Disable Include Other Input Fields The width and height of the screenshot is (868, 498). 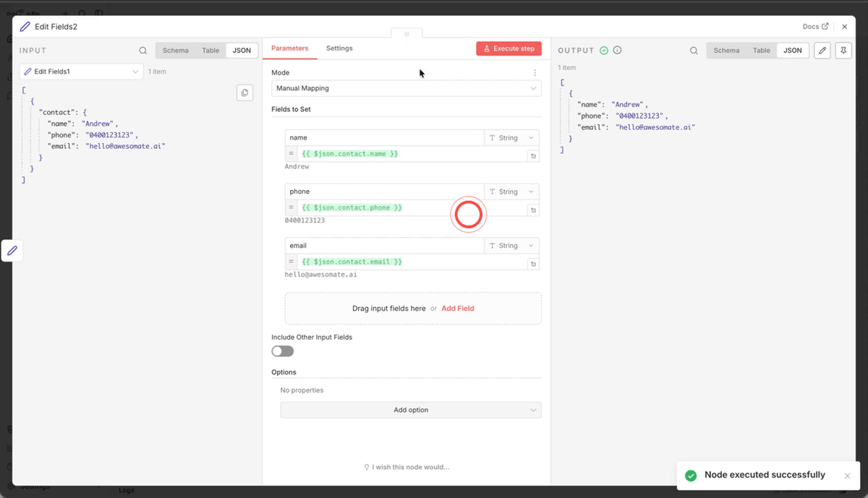[282, 351]
